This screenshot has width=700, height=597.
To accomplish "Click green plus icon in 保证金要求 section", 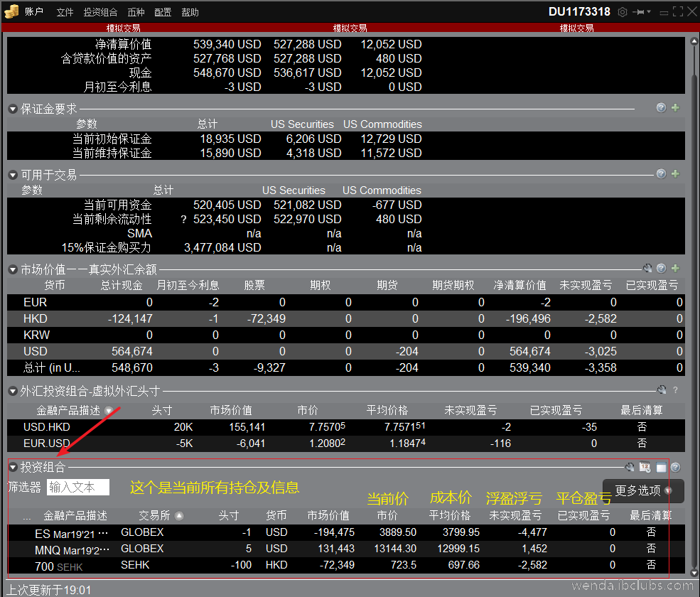I will tap(675, 107).
